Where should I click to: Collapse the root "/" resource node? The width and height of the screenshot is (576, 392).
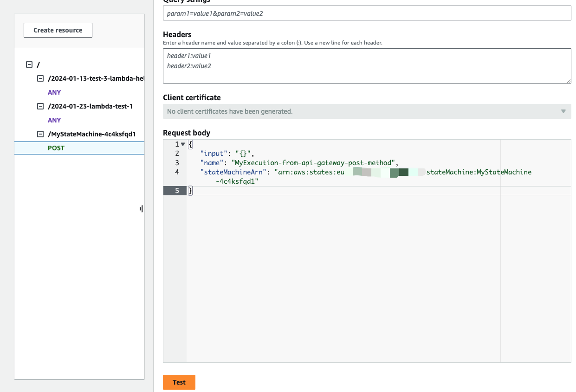pyautogui.click(x=29, y=64)
